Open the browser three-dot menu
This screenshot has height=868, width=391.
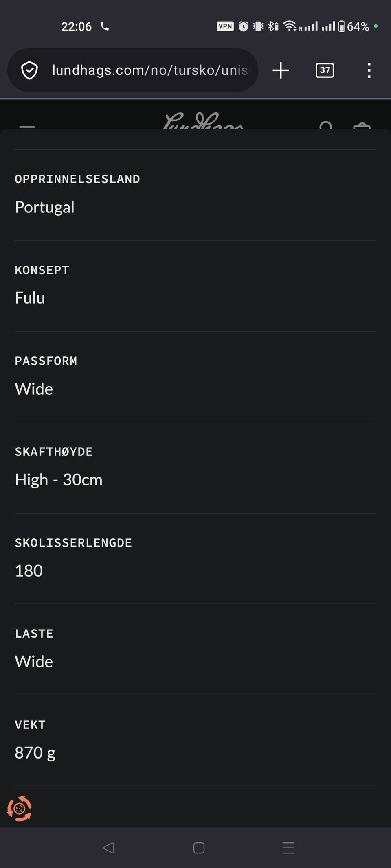pyautogui.click(x=369, y=70)
